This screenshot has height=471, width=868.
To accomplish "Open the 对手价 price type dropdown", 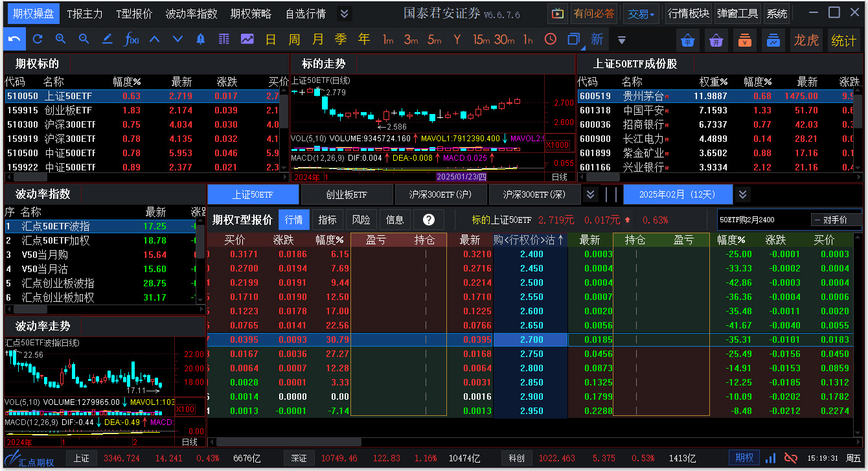I will pyautogui.click(x=835, y=220).
